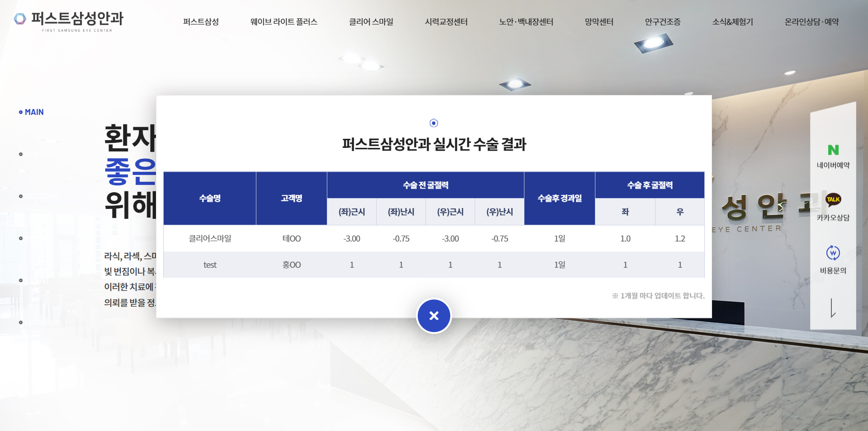Click the (좌)근시 subheader
Image resolution: width=868 pixels, height=431 pixels.
tap(352, 212)
